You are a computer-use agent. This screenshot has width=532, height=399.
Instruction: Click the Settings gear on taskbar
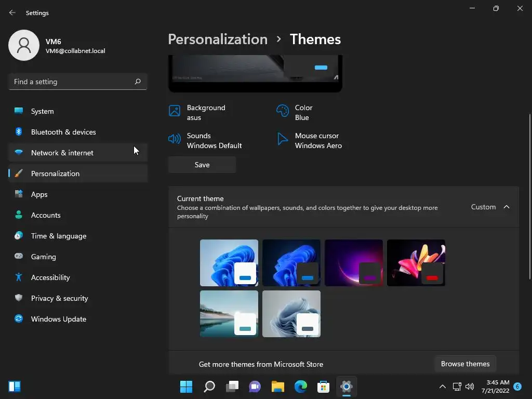[x=347, y=387]
